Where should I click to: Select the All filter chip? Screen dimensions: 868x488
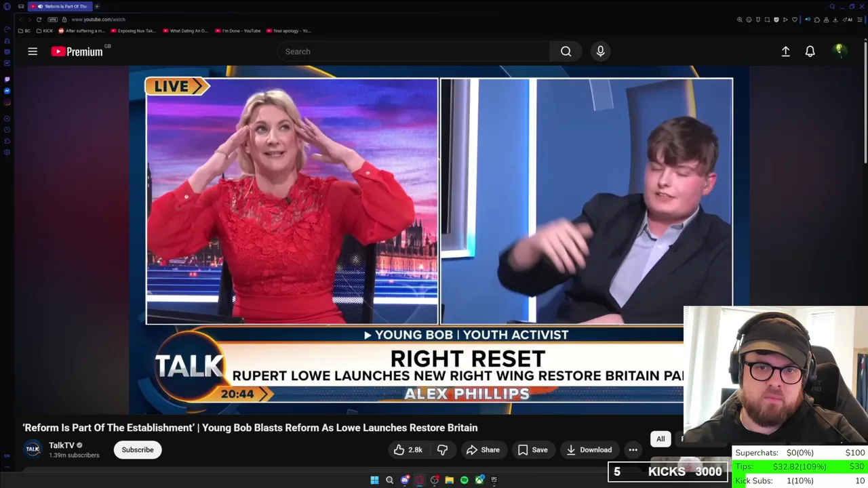coord(660,439)
